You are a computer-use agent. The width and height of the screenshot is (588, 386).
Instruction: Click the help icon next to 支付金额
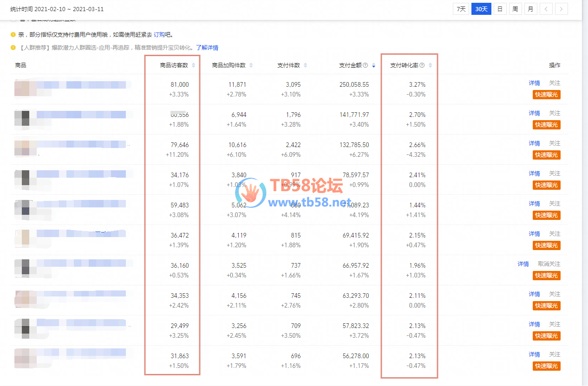pos(366,65)
